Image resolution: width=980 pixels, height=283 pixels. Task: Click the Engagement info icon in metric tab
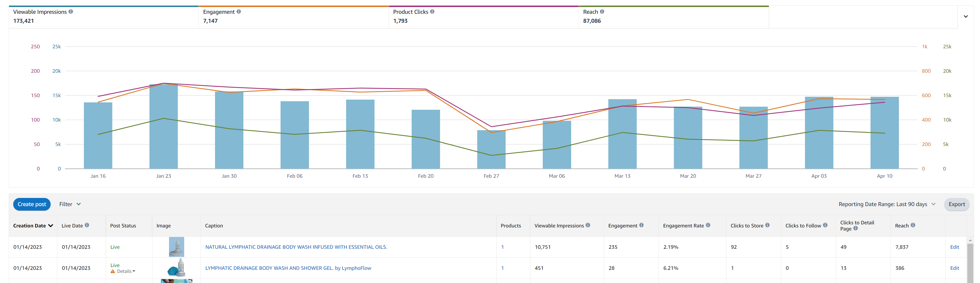[238, 12]
